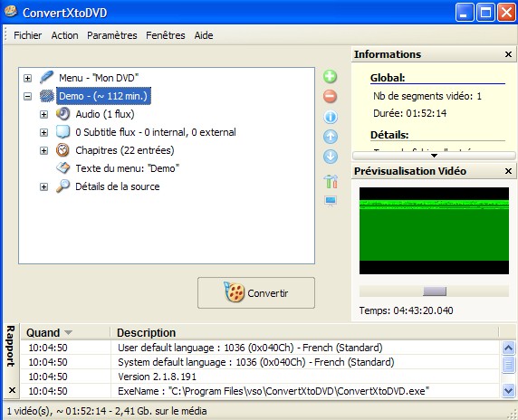518x420 pixels.
Task: Open the Fenêtres menu
Action: pyautogui.click(x=166, y=35)
